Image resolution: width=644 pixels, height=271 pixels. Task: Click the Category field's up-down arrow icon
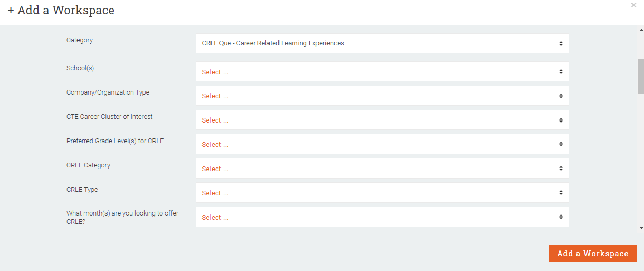(x=561, y=43)
